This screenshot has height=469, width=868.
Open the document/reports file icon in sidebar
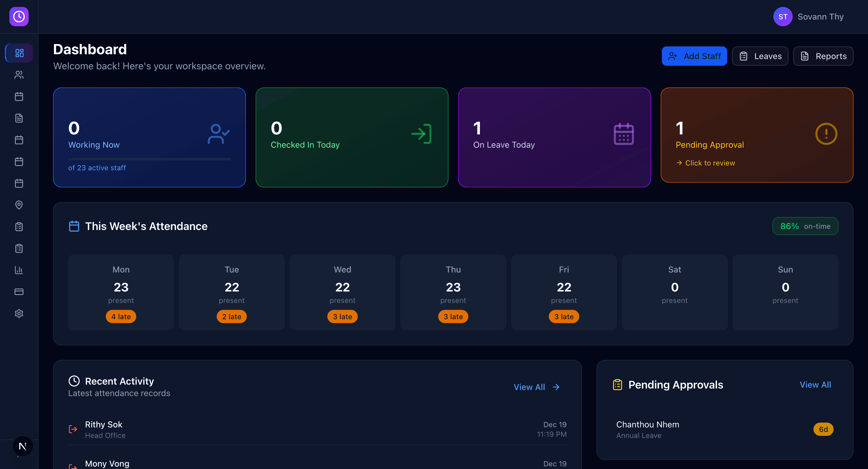tap(19, 118)
